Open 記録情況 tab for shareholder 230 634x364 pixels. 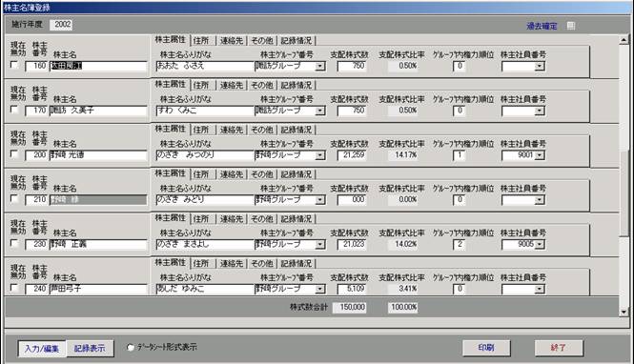click(297, 219)
